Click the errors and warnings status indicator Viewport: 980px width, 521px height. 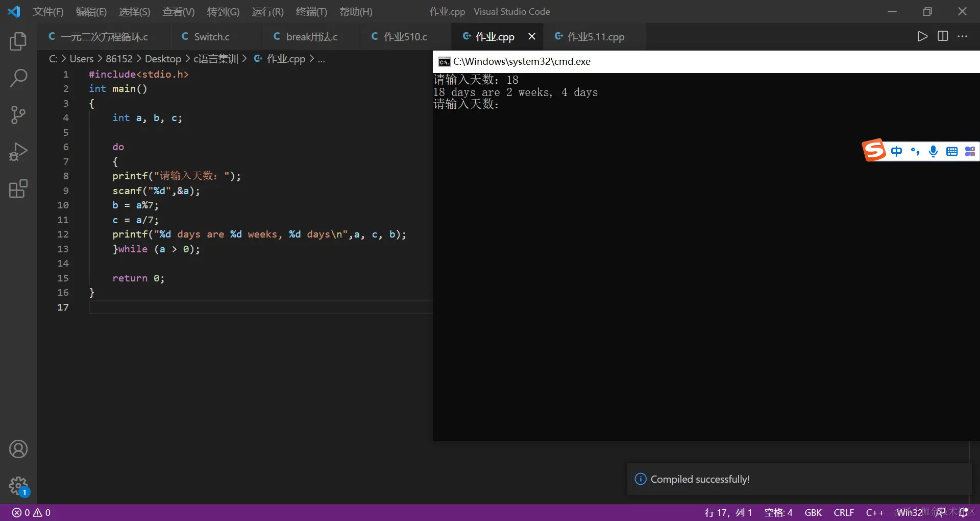point(31,512)
